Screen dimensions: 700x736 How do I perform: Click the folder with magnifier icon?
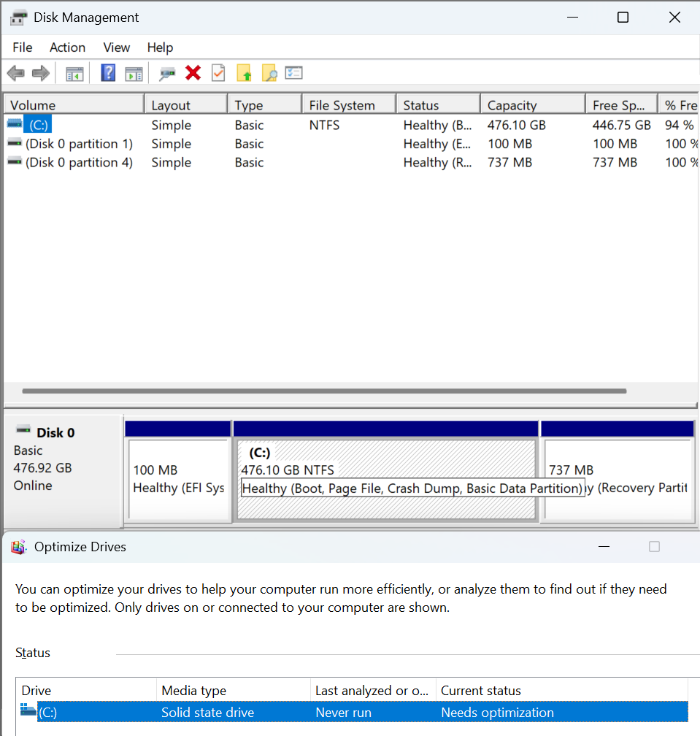(269, 73)
